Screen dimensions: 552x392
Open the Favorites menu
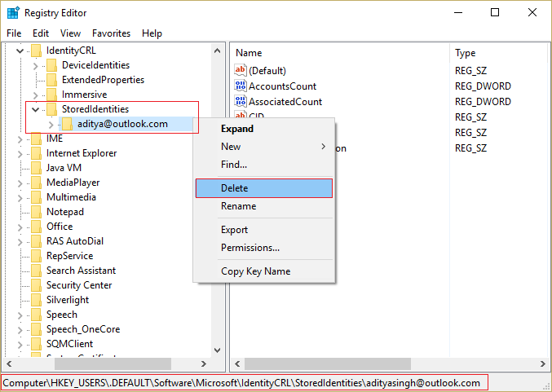[x=111, y=33]
